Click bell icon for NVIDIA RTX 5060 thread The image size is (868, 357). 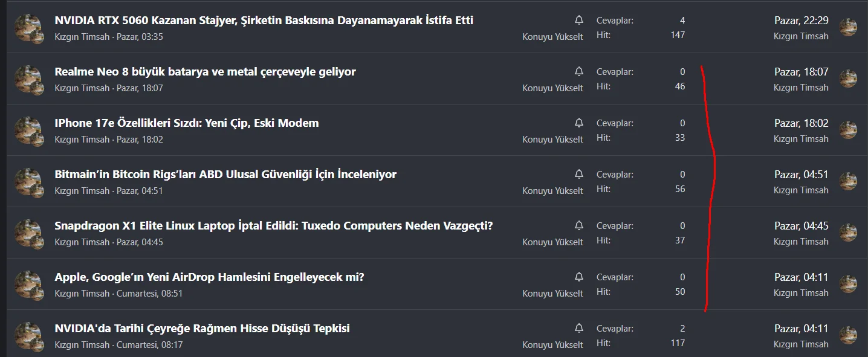(x=579, y=20)
